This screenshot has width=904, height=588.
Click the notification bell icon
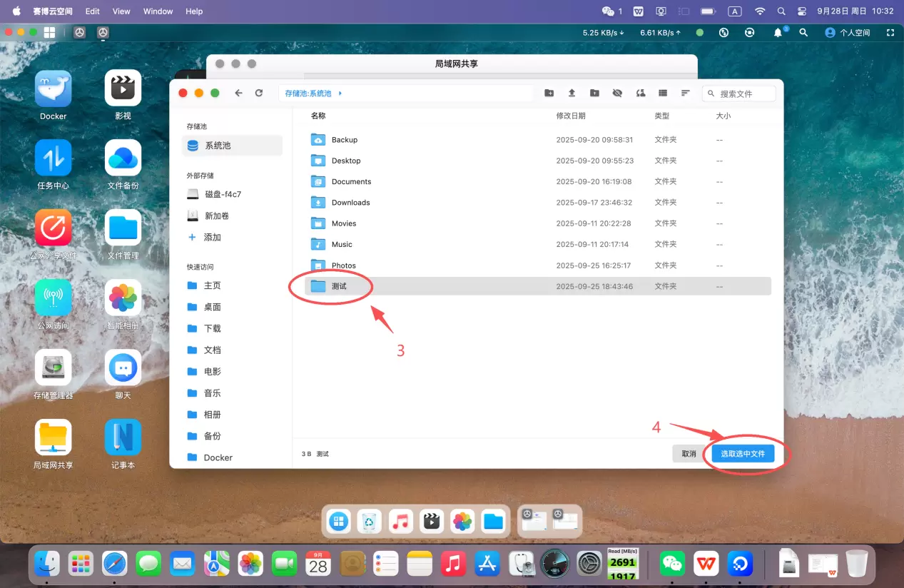click(778, 33)
